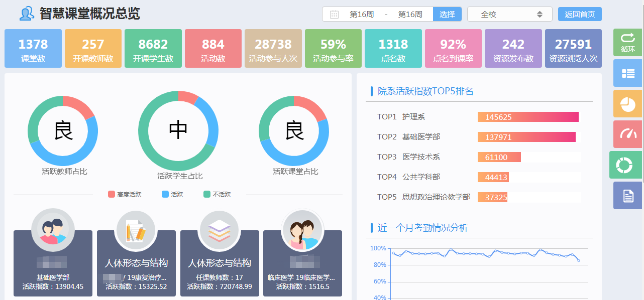
Task: Open the start week 第16周 selector
Action: (362, 15)
